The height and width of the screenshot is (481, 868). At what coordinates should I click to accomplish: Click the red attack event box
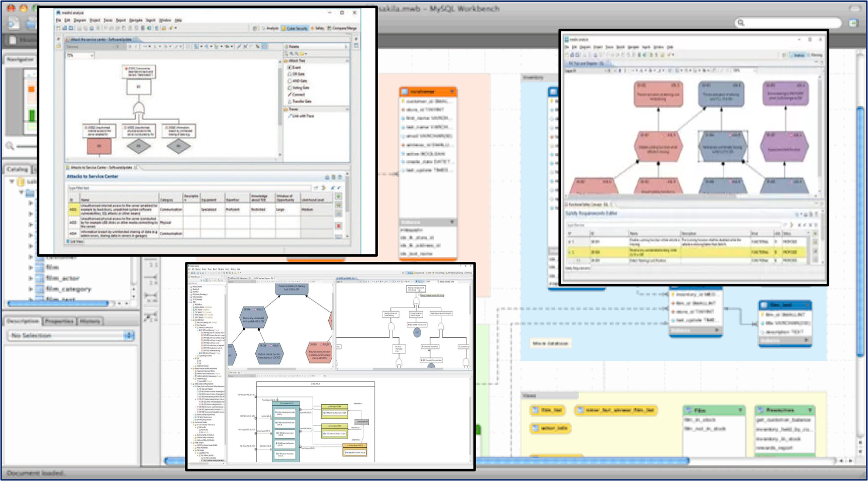coord(99,146)
